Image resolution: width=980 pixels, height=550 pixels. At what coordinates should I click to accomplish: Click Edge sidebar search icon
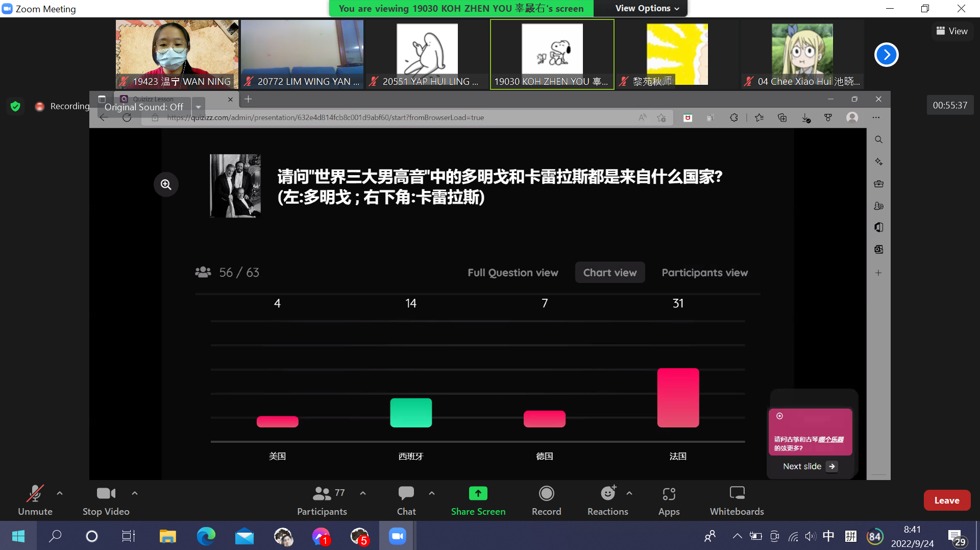(x=878, y=139)
